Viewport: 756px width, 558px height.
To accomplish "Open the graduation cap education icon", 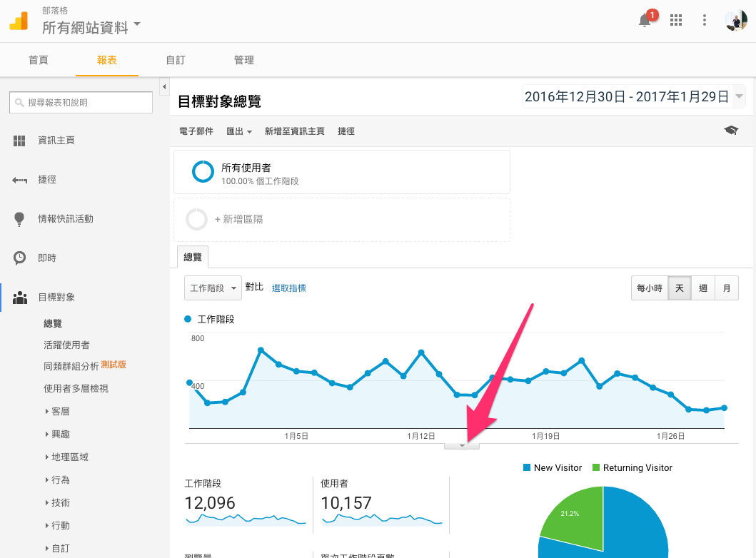I will coord(731,130).
